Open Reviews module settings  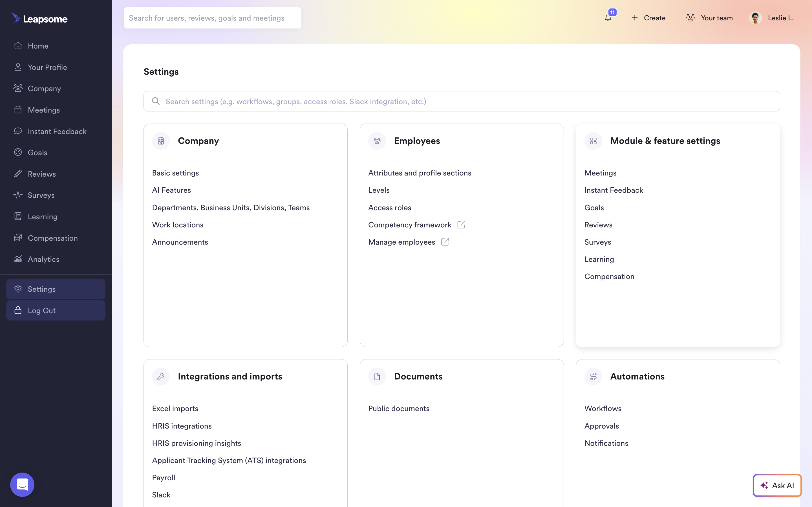click(x=598, y=225)
